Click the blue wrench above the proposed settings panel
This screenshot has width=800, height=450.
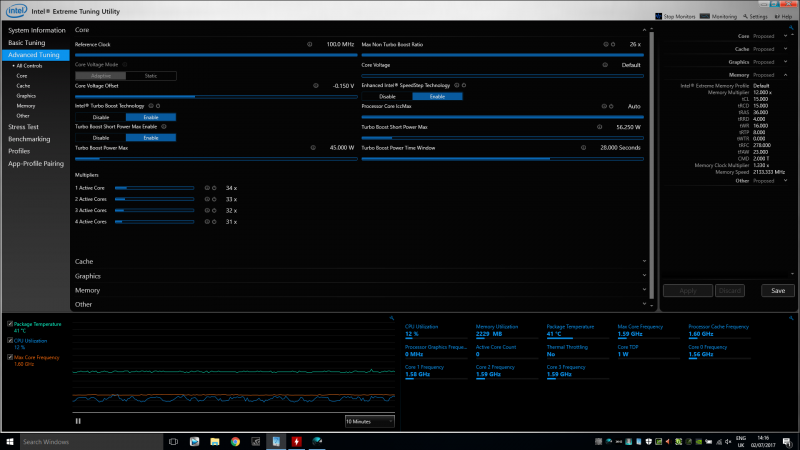[x=791, y=28]
